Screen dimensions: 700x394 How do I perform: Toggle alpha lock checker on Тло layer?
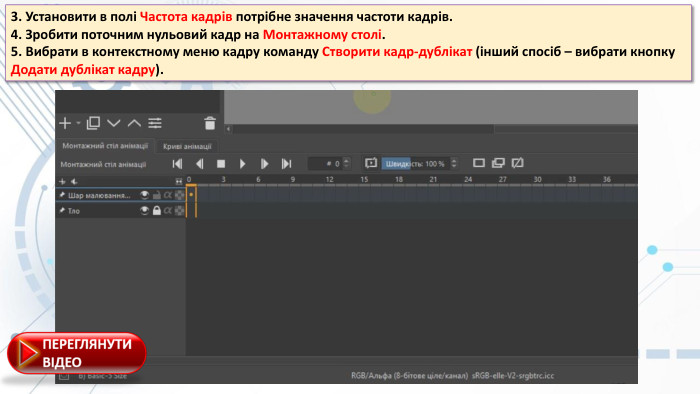179,210
